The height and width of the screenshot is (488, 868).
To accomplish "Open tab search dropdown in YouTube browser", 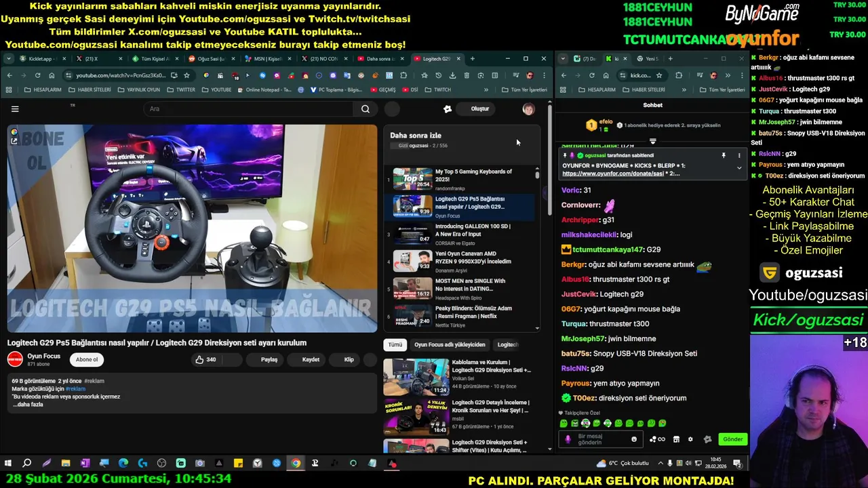I will [9, 59].
